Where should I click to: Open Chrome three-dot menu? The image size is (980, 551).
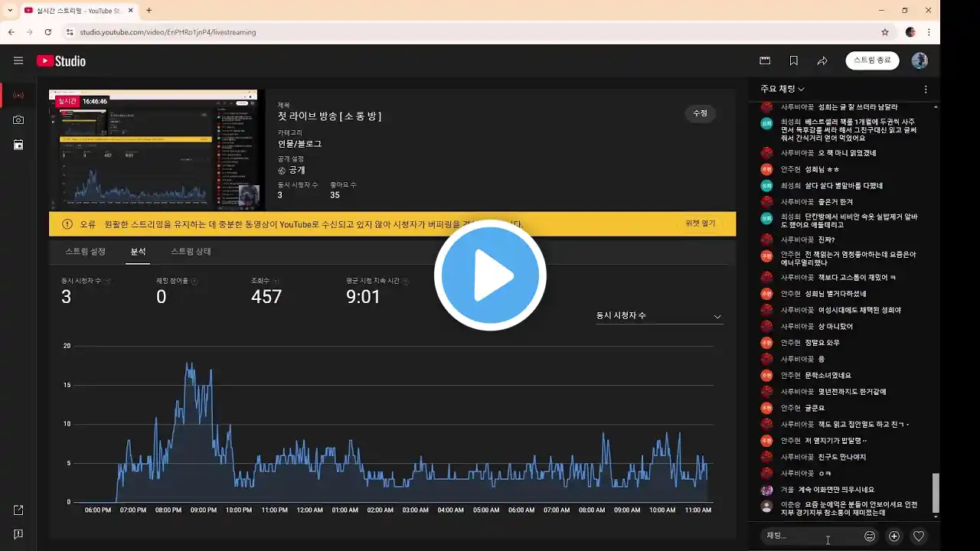click(x=929, y=32)
